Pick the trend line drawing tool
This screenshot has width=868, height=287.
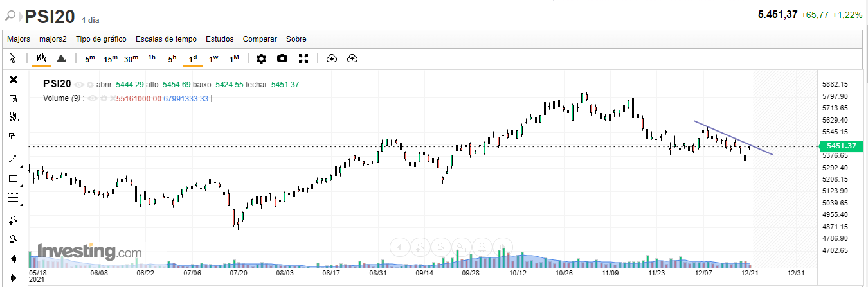pos(13,159)
